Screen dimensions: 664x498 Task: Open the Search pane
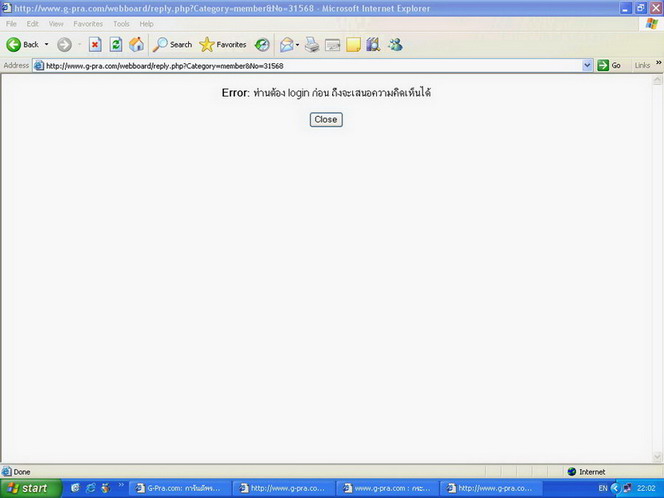tap(173, 44)
